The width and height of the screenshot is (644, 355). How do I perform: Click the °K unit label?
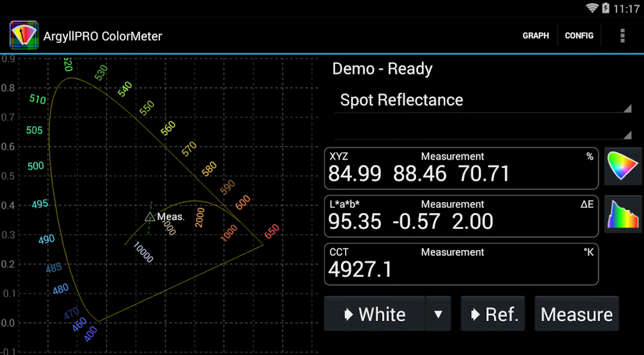click(588, 252)
